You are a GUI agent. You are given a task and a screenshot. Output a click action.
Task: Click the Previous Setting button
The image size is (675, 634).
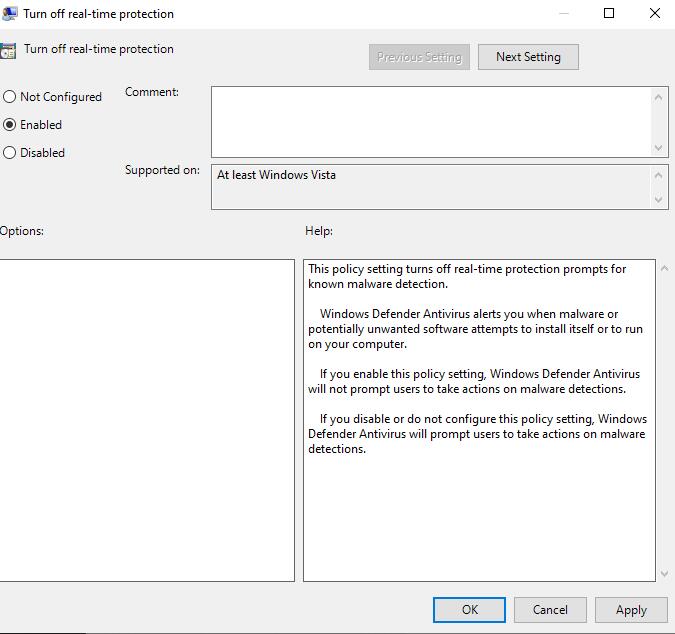coord(419,57)
